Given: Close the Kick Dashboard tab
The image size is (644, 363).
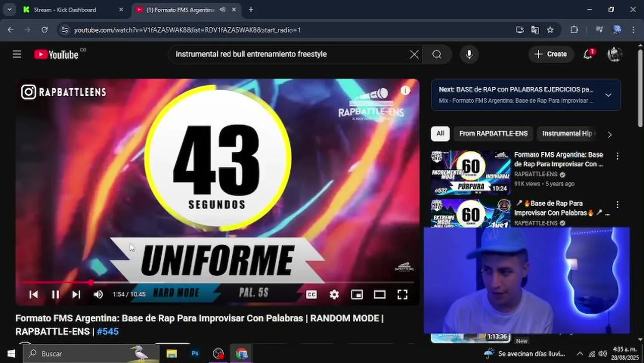Looking at the screenshot, I should [121, 10].
